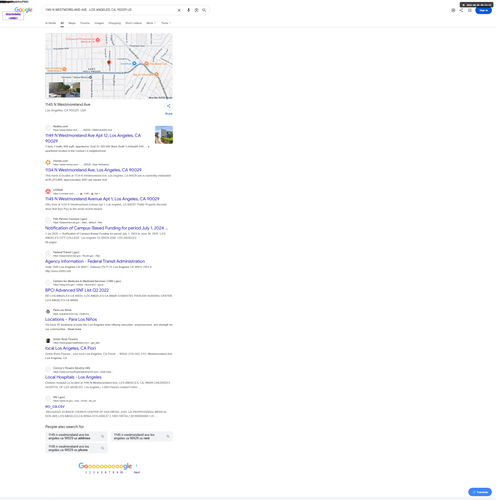The image size is (499, 500).
Task: Clear the search box text
Action: (179, 10)
